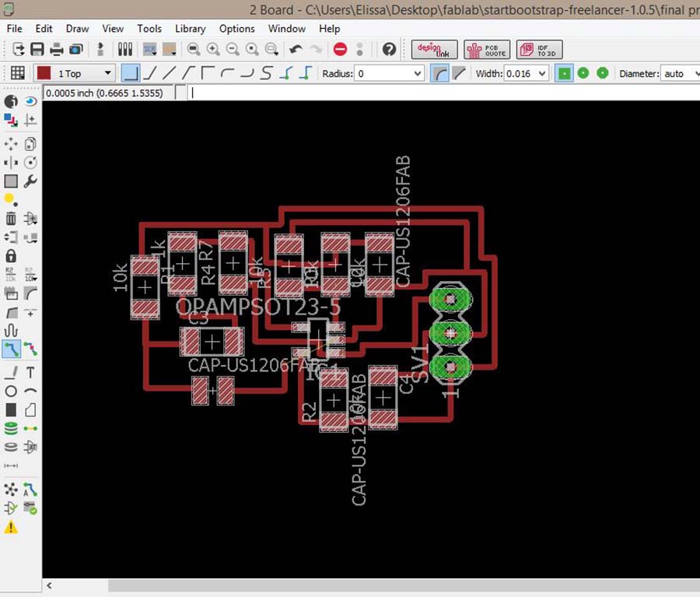Image resolution: width=700 pixels, height=597 pixels.
Task: Select the Pinswap tool
Action: (11, 237)
